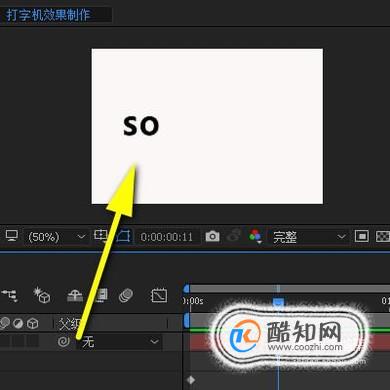
Task: Click the SO text in the composition preview
Action: click(x=141, y=126)
